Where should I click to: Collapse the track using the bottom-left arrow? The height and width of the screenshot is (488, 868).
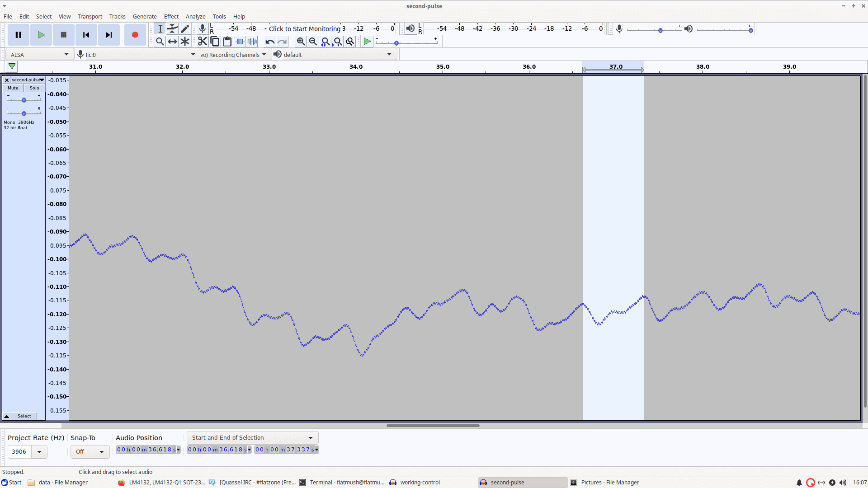(x=7, y=416)
